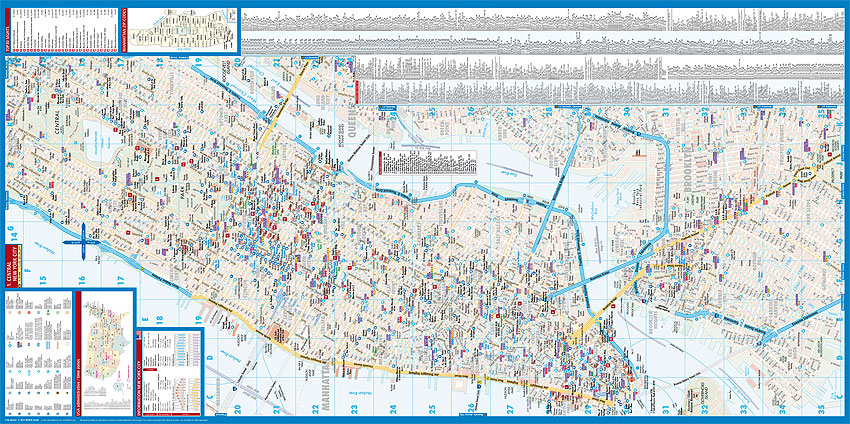
Task: Click the TOP 30 SIGHTS title bar
Action: (x=8, y=31)
